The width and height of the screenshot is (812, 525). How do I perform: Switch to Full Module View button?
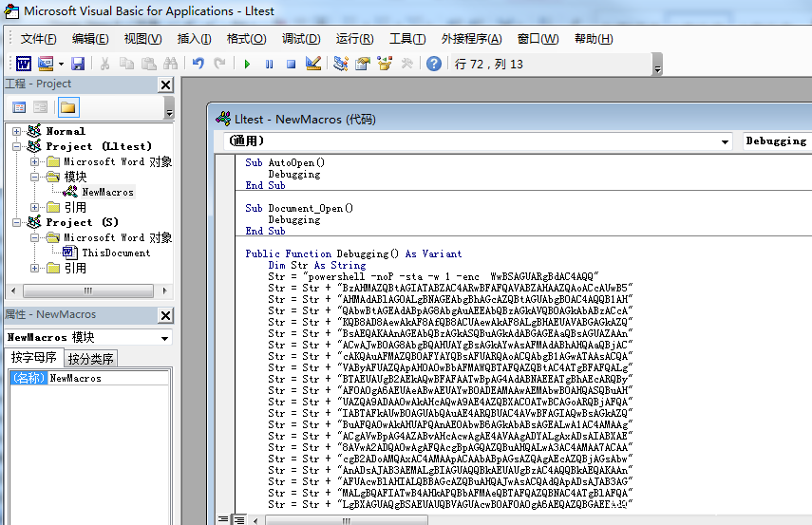(238, 518)
